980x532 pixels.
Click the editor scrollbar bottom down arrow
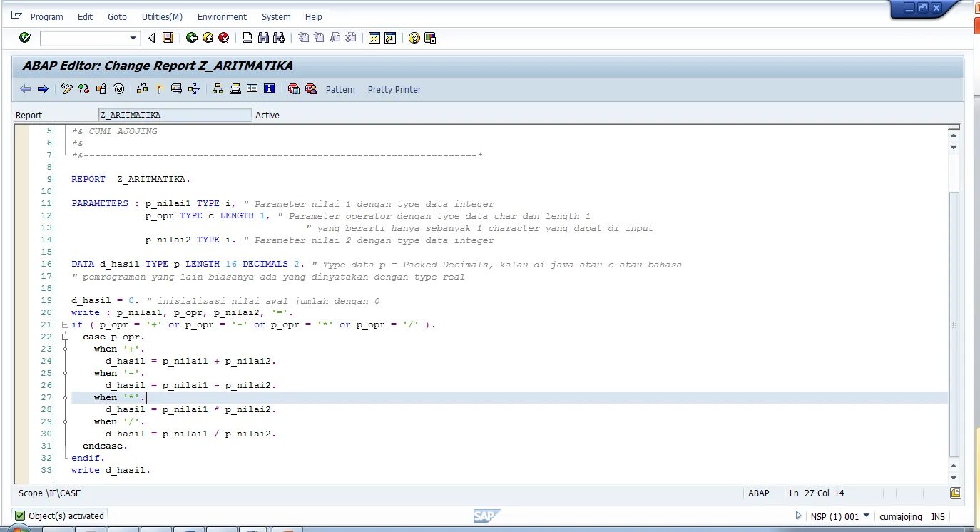[x=954, y=478]
